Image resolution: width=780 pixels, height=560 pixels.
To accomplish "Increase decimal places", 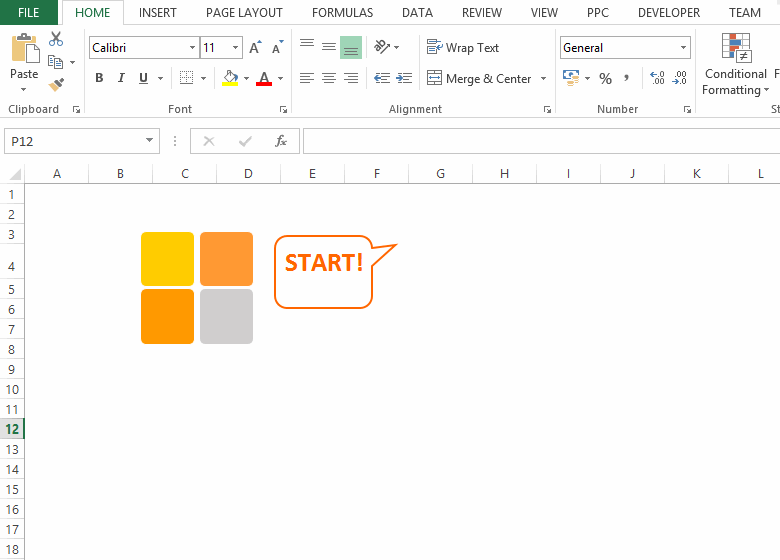I will tap(657, 78).
